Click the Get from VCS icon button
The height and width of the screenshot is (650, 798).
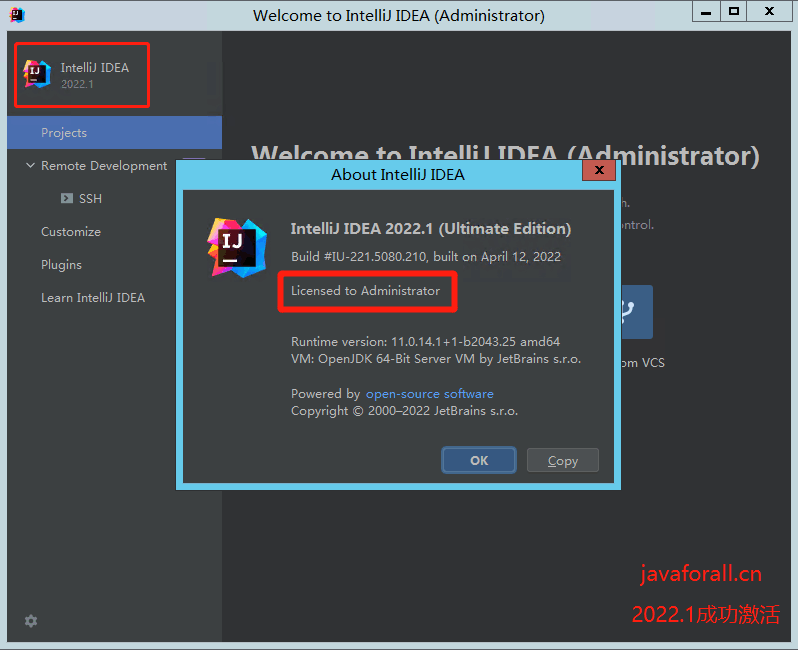click(637, 312)
